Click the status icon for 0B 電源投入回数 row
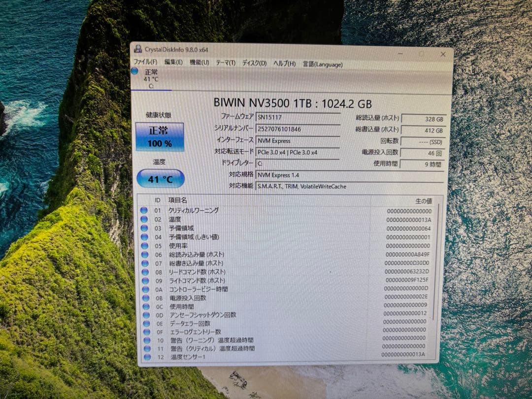The width and height of the screenshot is (532, 399). pyautogui.click(x=146, y=298)
